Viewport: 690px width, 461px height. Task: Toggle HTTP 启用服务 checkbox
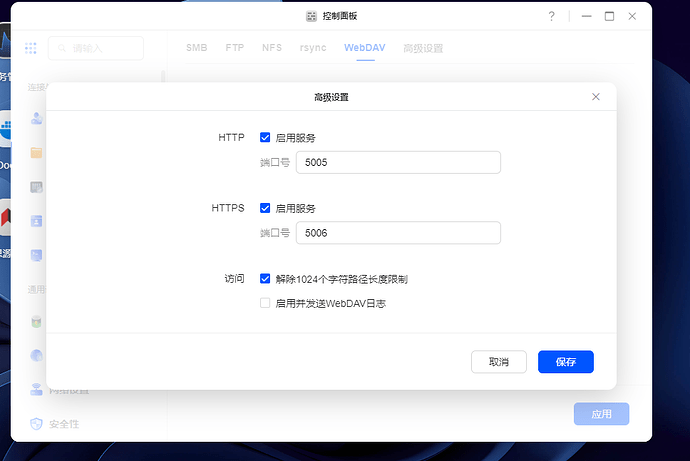click(x=265, y=137)
